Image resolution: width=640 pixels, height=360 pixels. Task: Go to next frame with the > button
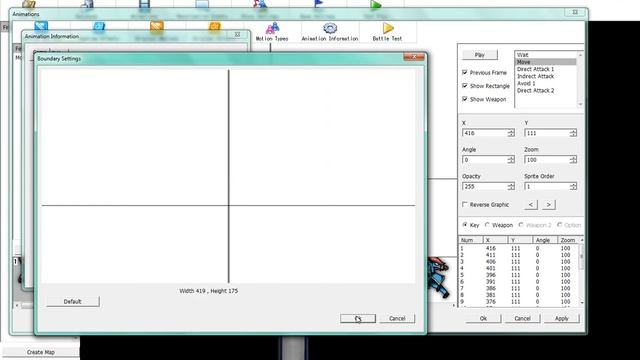coord(549,204)
